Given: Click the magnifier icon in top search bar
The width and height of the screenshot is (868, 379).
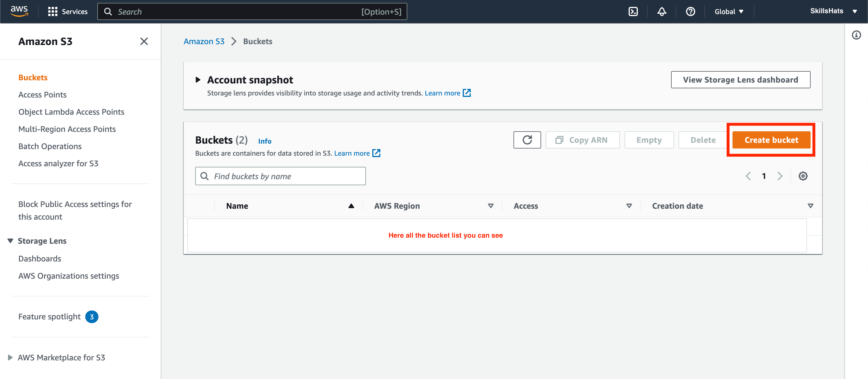Looking at the screenshot, I should pos(108,11).
